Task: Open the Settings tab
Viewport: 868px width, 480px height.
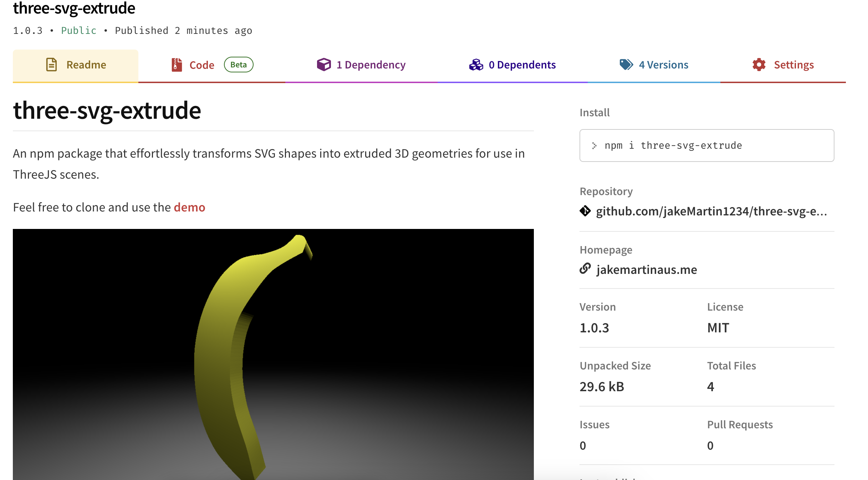Action: click(x=783, y=66)
